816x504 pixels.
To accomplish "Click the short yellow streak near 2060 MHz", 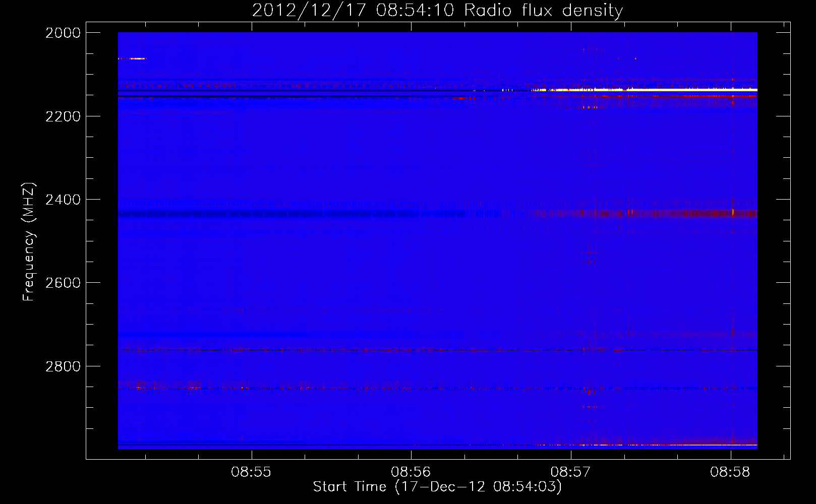I will 132,59.
